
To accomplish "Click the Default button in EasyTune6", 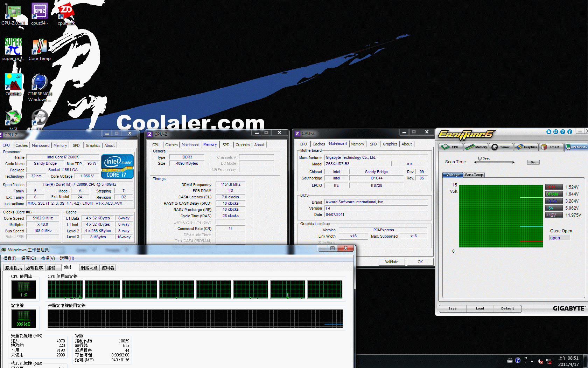I will pyautogui.click(x=507, y=309).
